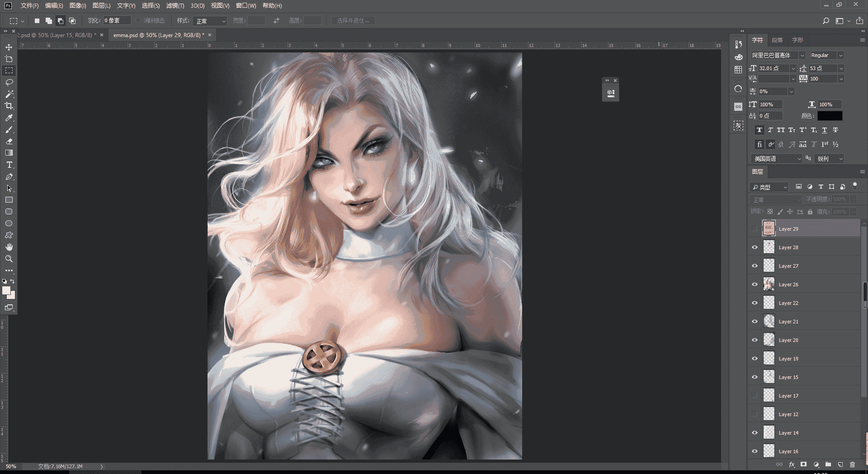This screenshot has width=868, height=474.
Task: Select the Magic Wand tool
Action: click(9, 94)
